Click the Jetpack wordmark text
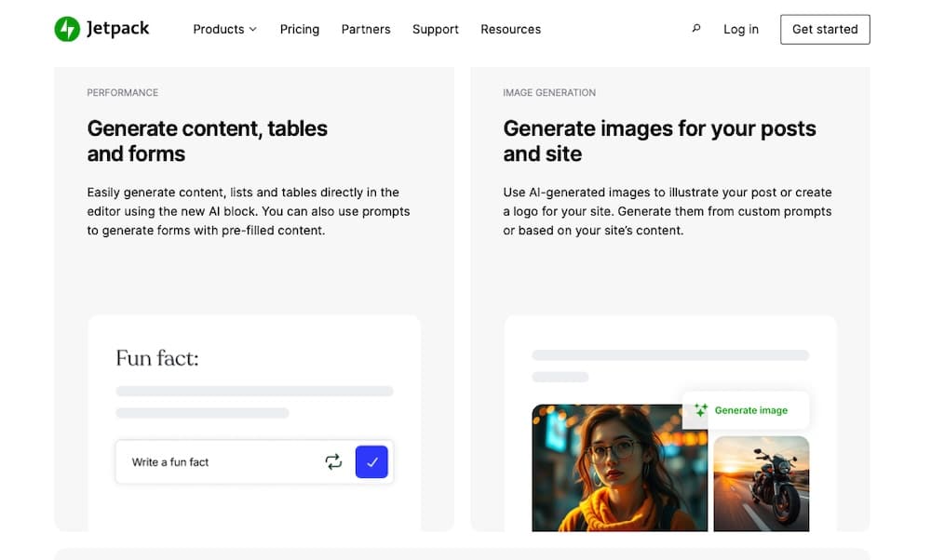The width and height of the screenshot is (931, 560). [x=117, y=29]
